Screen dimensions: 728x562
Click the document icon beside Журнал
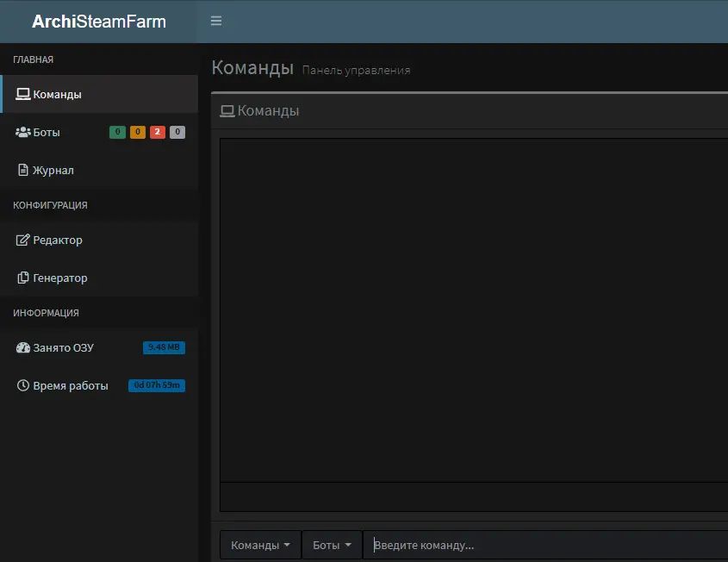point(22,170)
